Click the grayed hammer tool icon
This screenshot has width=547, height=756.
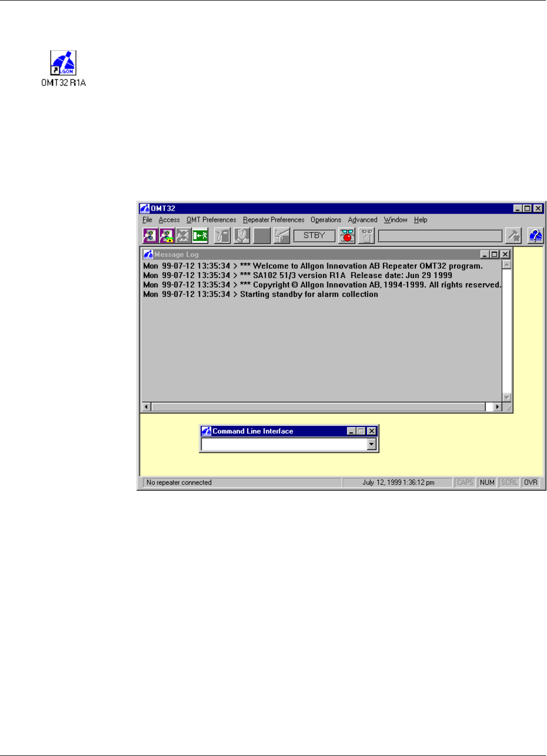point(514,235)
